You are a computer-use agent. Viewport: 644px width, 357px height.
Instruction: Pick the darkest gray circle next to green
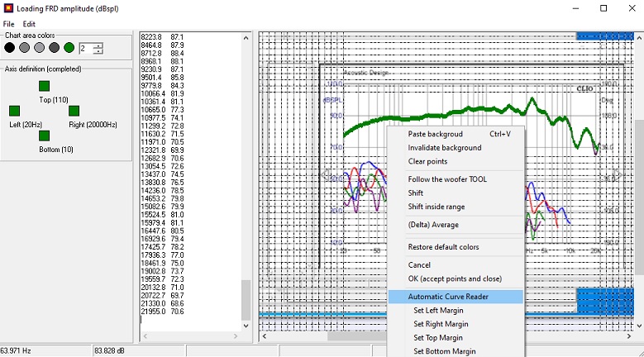[55, 48]
